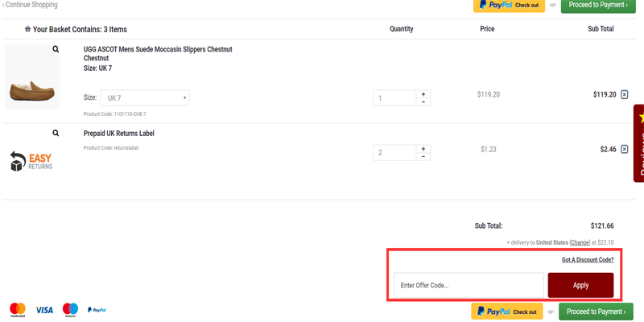
Task: Click magnifier icon above the slipper image
Action: pyautogui.click(x=56, y=49)
